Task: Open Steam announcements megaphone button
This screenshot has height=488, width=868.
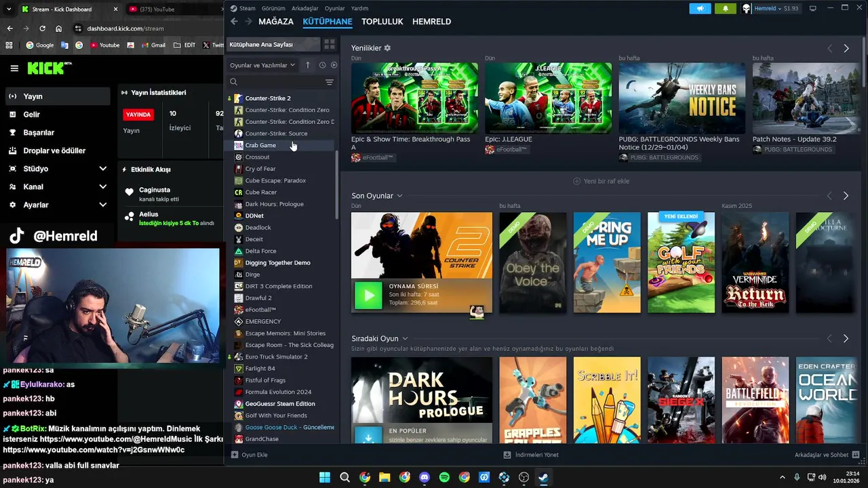Action: tap(700, 8)
